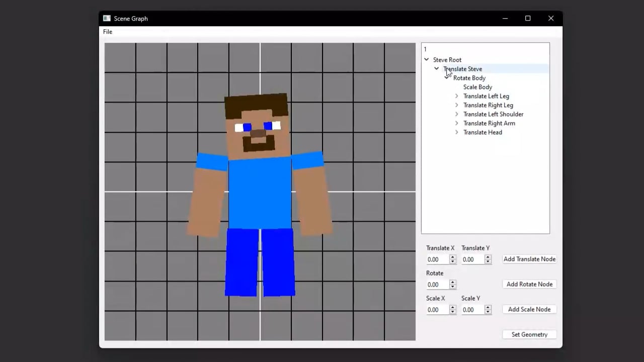Screen dimensions: 644x362
Task: Click the Translate Y stepper arrows
Action: pyautogui.click(x=488, y=259)
